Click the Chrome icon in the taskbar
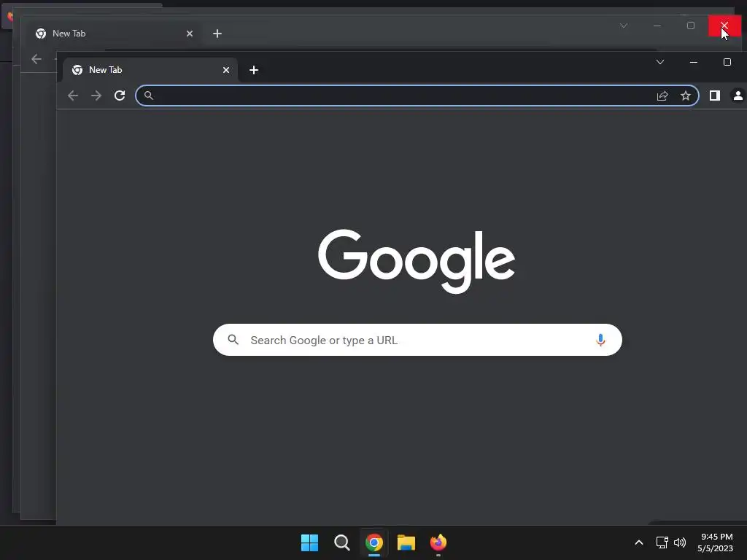Image resolution: width=747 pixels, height=560 pixels. (374, 542)
